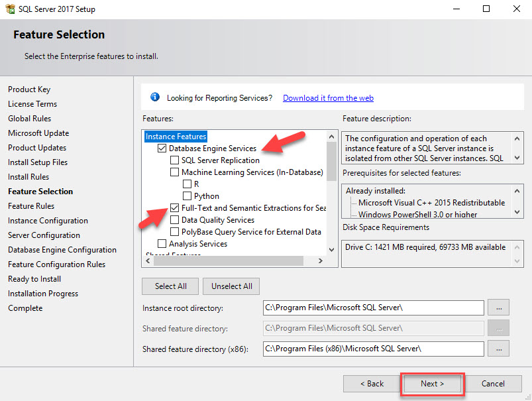Viewport: 532px width, 401px height.
Task: Click the Shared feature directory (x86) field
Action: (374, 349)
